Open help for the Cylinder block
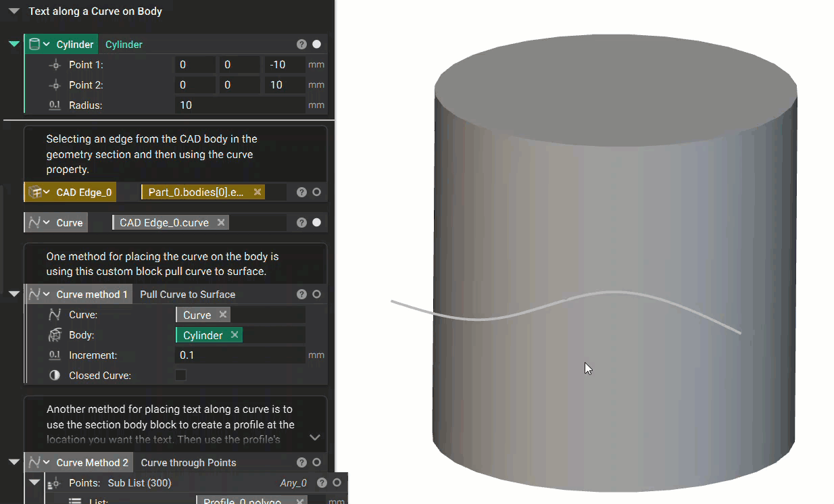The height and width of the screenshot is (504, 834). (301, 44)
